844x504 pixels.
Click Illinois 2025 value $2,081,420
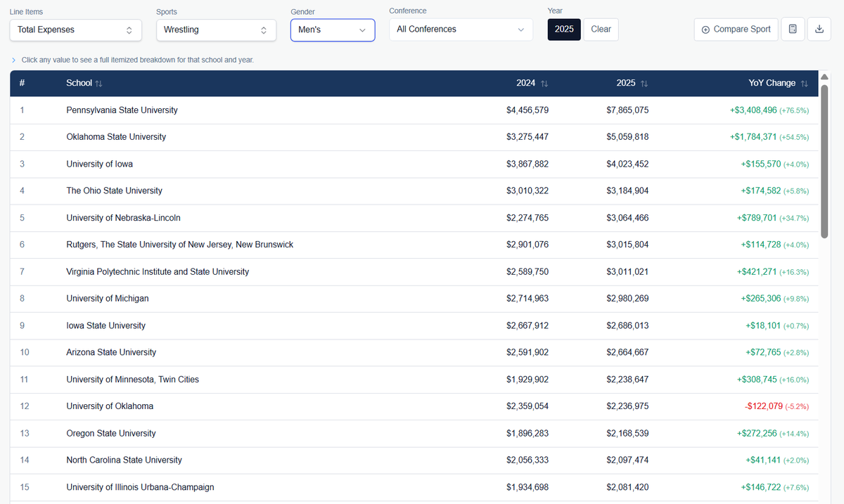click(627, 487)
